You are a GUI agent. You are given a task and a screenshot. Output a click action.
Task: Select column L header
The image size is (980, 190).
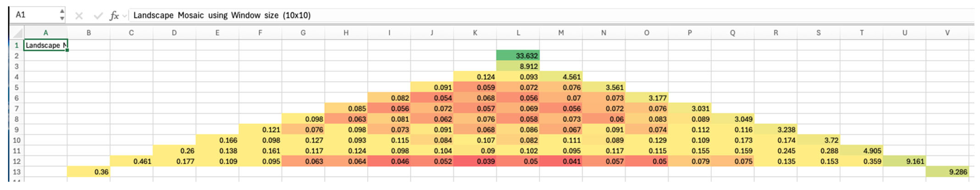[518, 33]
